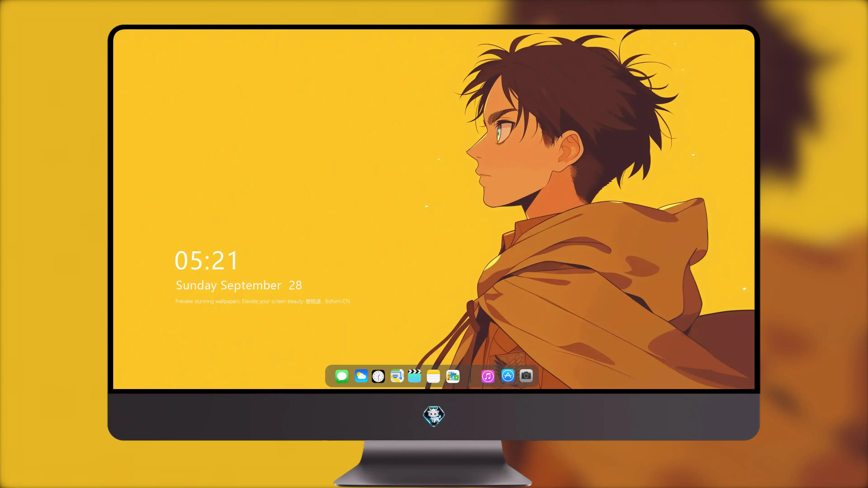Viewport: 868px width, 488px height.
Task: Click the Preview stunning wallpapers tagline
Action: click(240, 301)
